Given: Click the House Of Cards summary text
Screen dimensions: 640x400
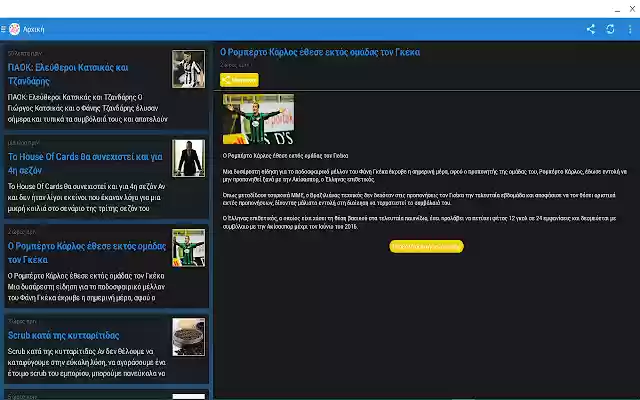Looking at the screenshot, I should pyautogui.click(x=86, y=198).
